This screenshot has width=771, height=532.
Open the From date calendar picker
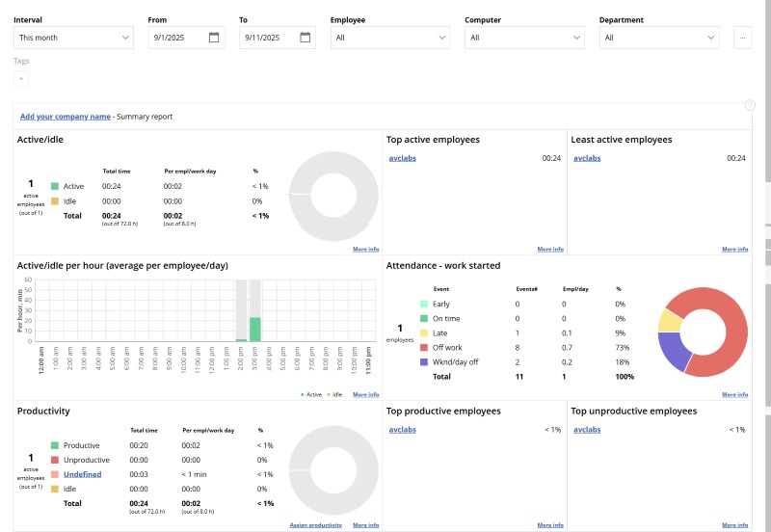[215, 38]
